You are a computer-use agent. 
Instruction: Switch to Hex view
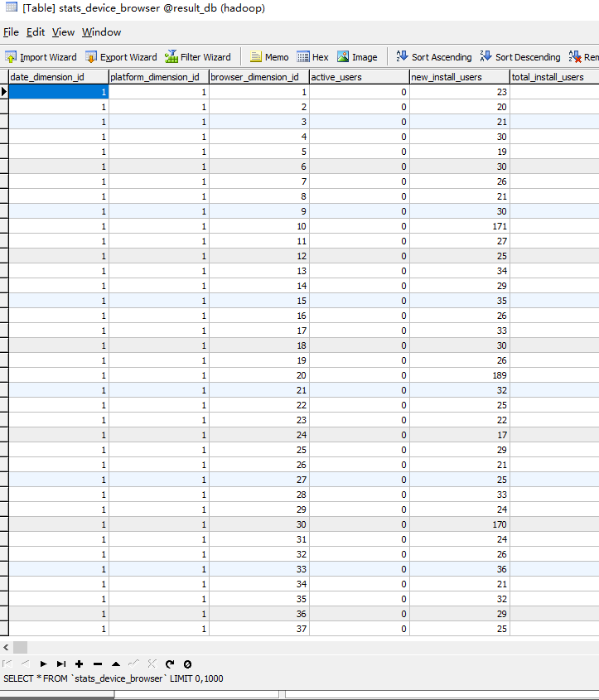(312, 57)
